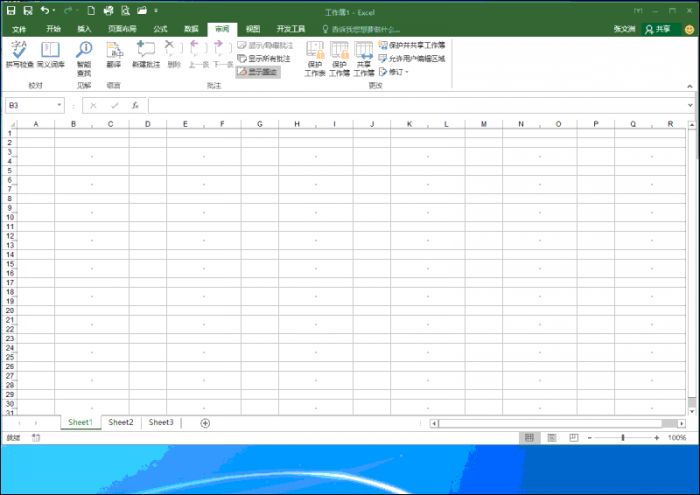Expand the formula bar arrow

coord(690,105)
